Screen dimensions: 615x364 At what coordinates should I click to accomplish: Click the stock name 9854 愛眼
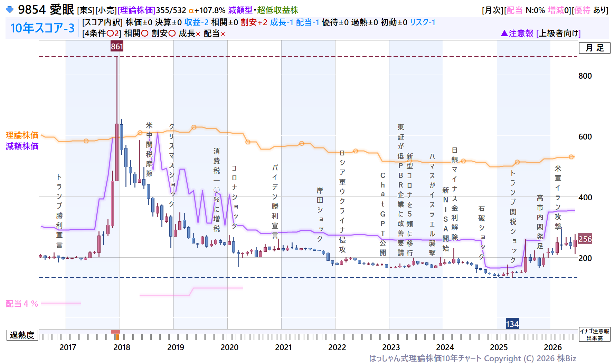(x=46, y=10)
